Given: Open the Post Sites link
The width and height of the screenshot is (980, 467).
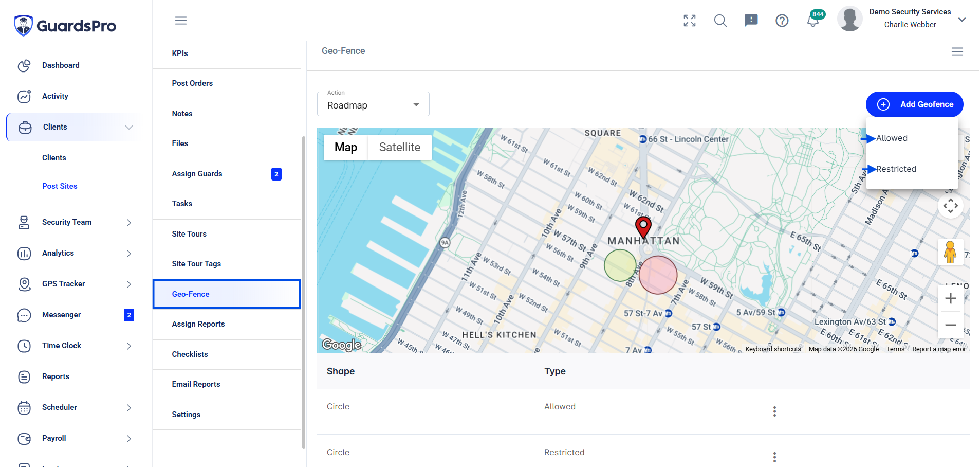Looking at the screenshot, I should [x=60, y=186].
